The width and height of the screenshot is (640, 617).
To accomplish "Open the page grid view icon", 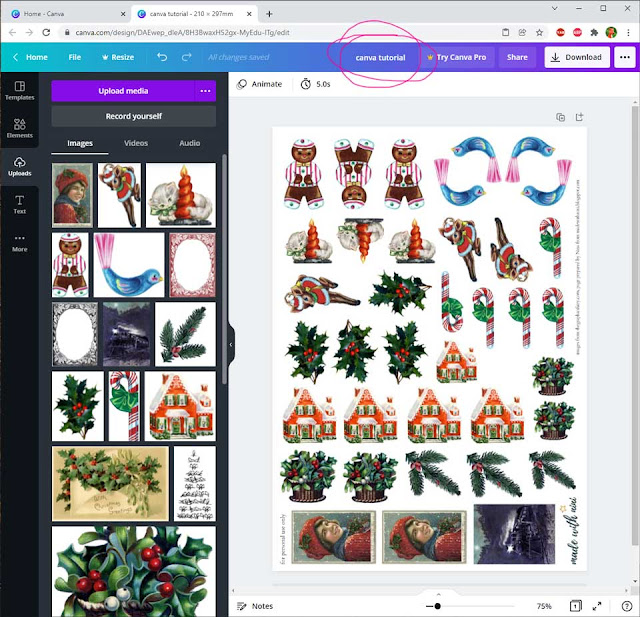I will tap(576, 606).
